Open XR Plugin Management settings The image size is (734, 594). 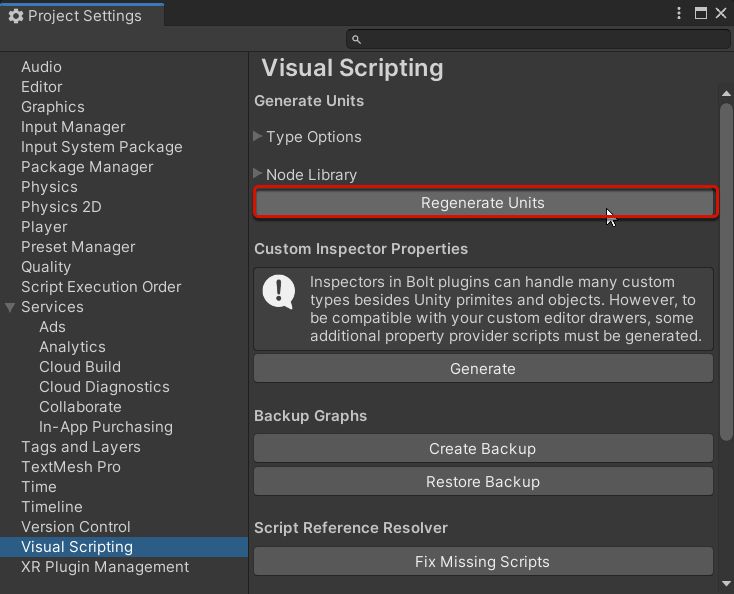click(105, 567)
